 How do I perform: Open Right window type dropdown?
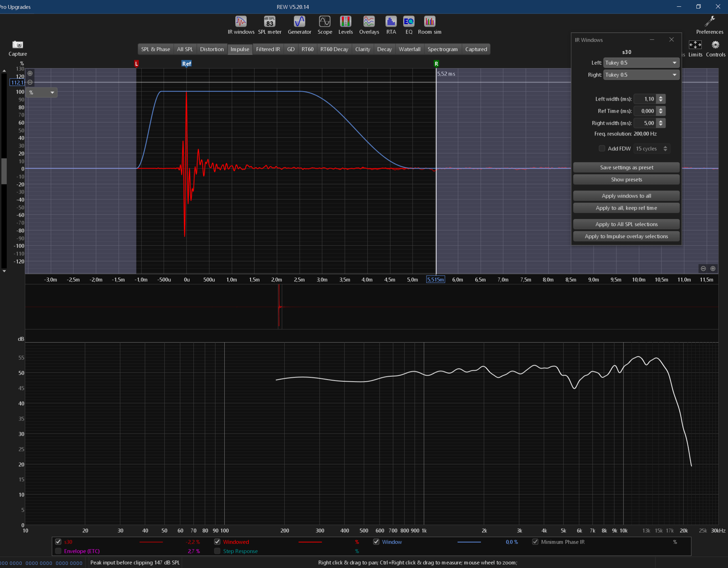[641, 75]
